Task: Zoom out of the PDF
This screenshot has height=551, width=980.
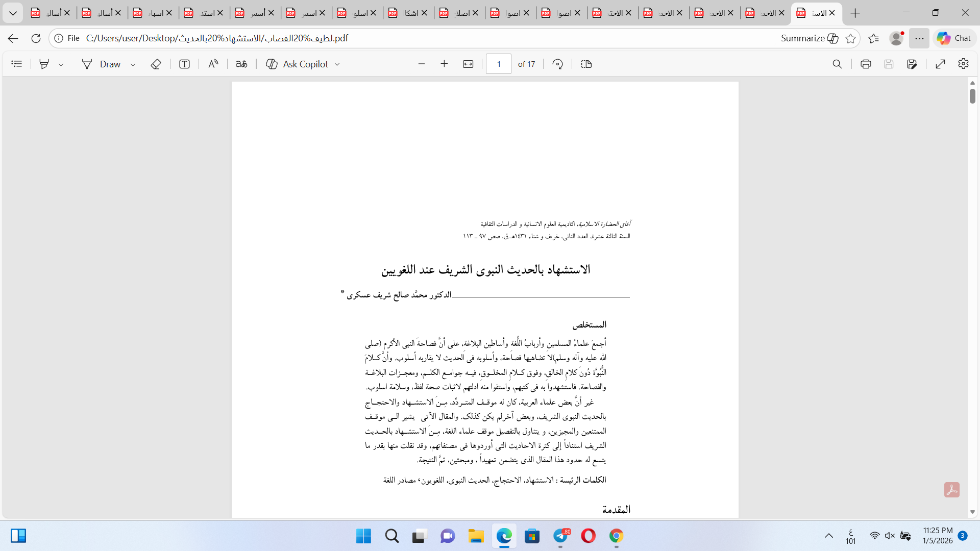Action: (422, 64)
